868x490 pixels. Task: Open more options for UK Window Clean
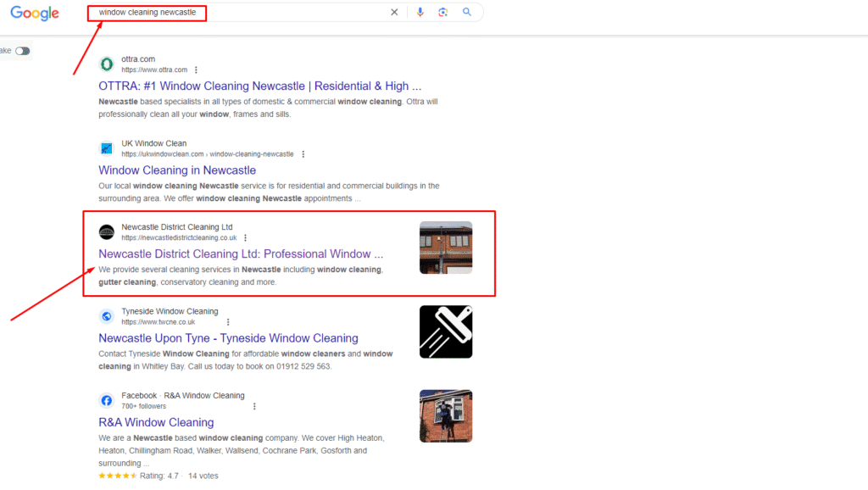(303, 154)
